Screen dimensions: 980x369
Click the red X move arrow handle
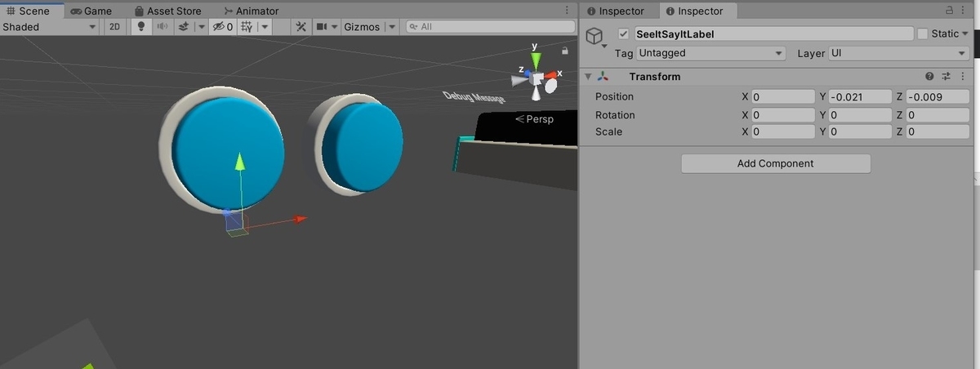(300, 219)
